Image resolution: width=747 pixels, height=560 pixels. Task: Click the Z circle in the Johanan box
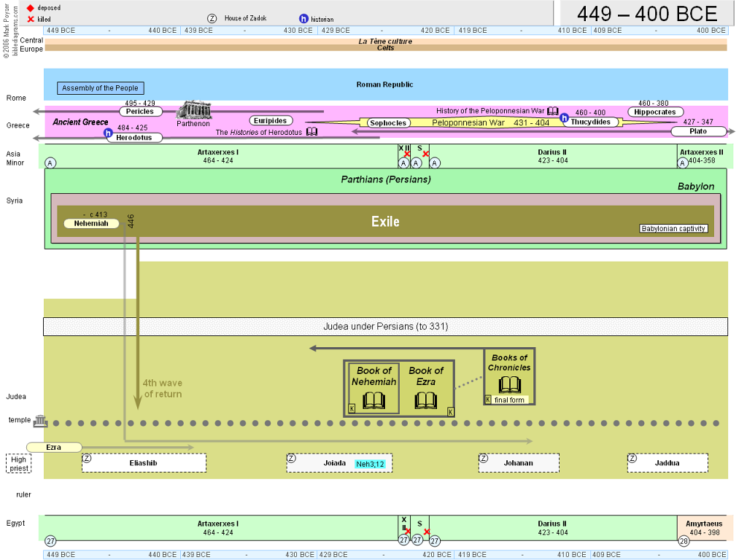pos(484,459)
